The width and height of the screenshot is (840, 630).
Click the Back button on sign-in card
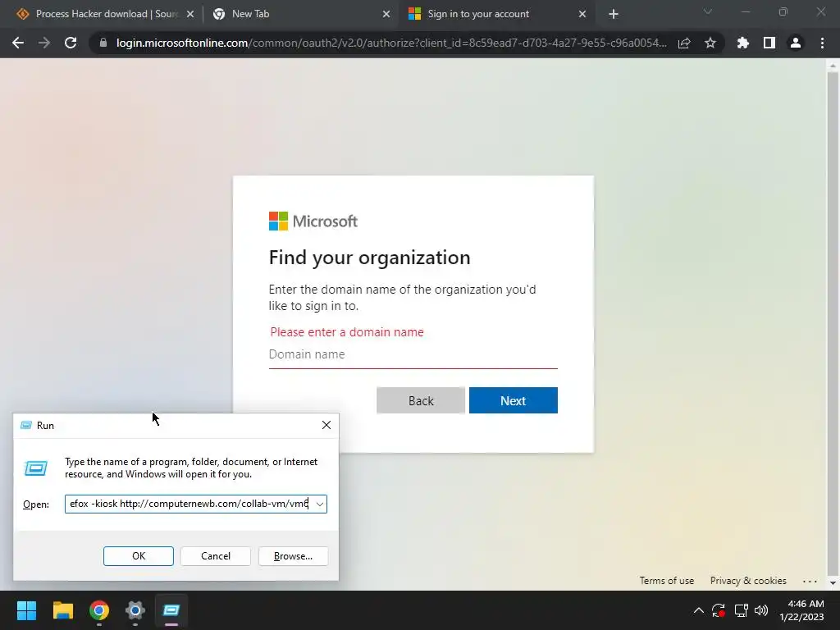point(421,400)
